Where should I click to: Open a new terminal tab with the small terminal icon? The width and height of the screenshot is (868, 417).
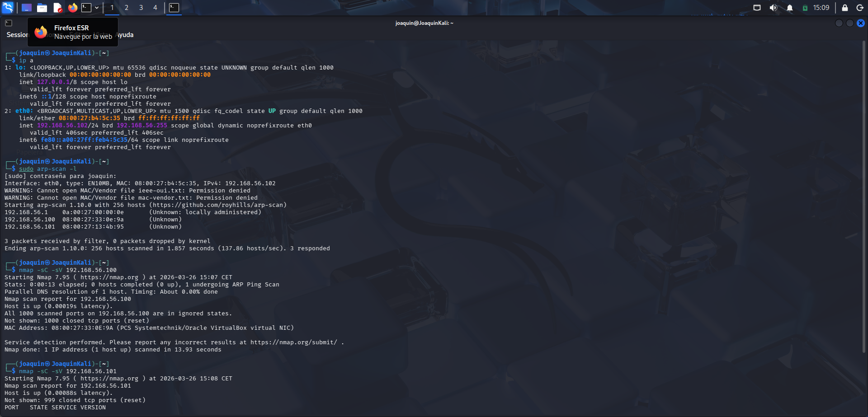click(x=8, y=23)
